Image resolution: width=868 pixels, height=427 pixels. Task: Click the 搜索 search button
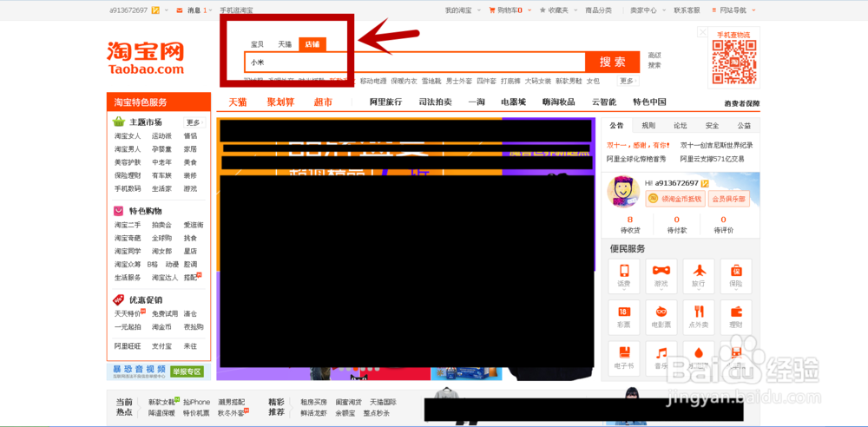(x=612, y=62)
